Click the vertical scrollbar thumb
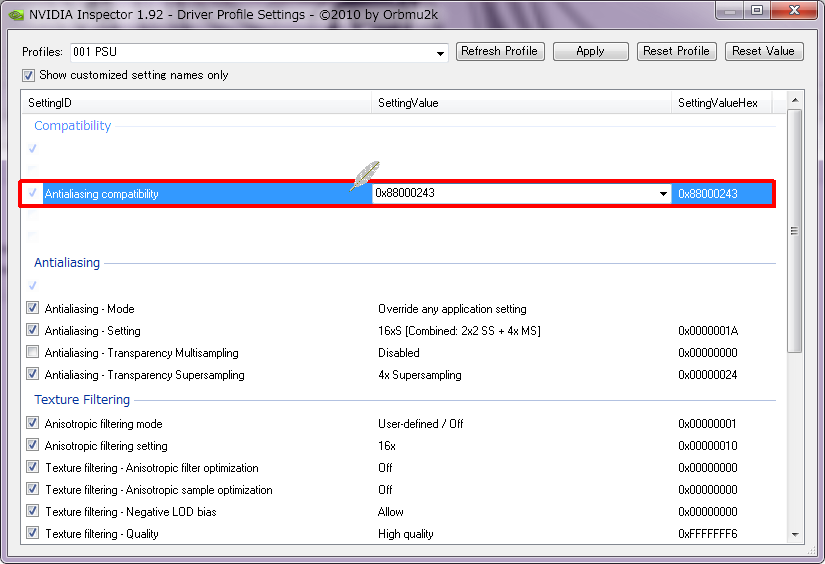825x564 pixels. [x=795, y=230]
